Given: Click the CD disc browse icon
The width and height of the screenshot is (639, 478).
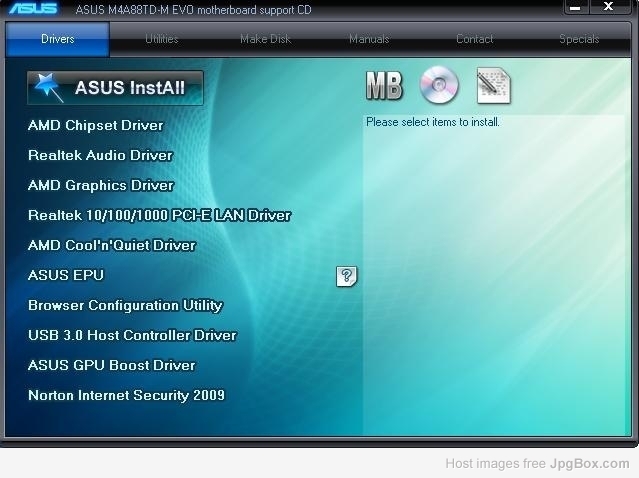Looking at the screenshot, I should pos(439,86).
